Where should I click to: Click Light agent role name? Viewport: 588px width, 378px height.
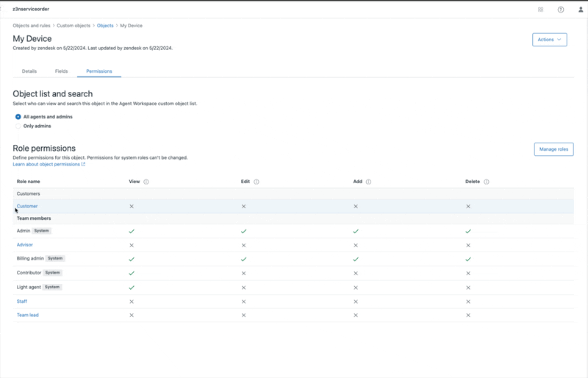click(x=29, y=287)
